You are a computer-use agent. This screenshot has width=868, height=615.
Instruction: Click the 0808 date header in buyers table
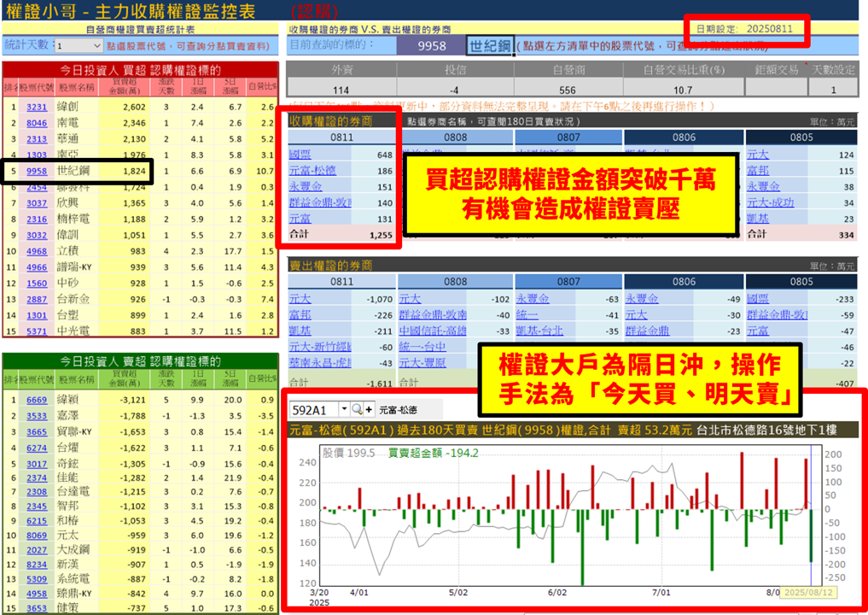tap(455, 138)
